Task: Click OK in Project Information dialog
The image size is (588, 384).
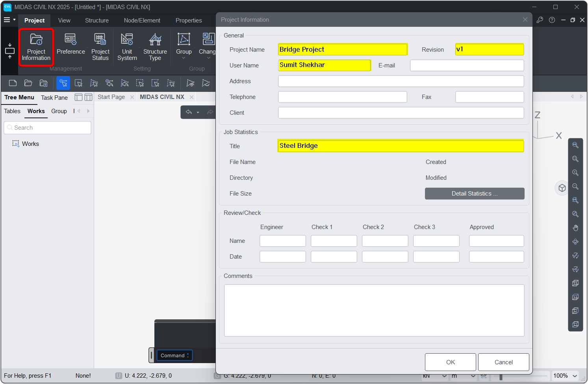Action: click(x=451, y=362)
